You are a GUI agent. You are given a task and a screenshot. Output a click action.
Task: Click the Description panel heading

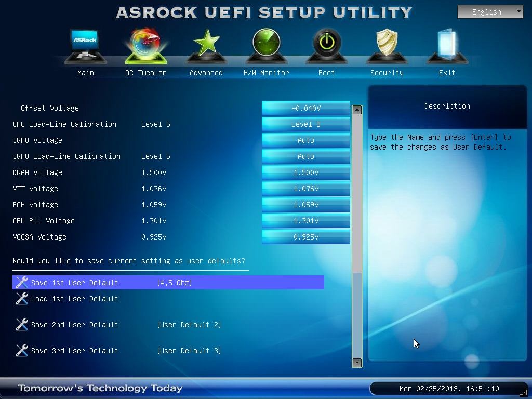447,106
